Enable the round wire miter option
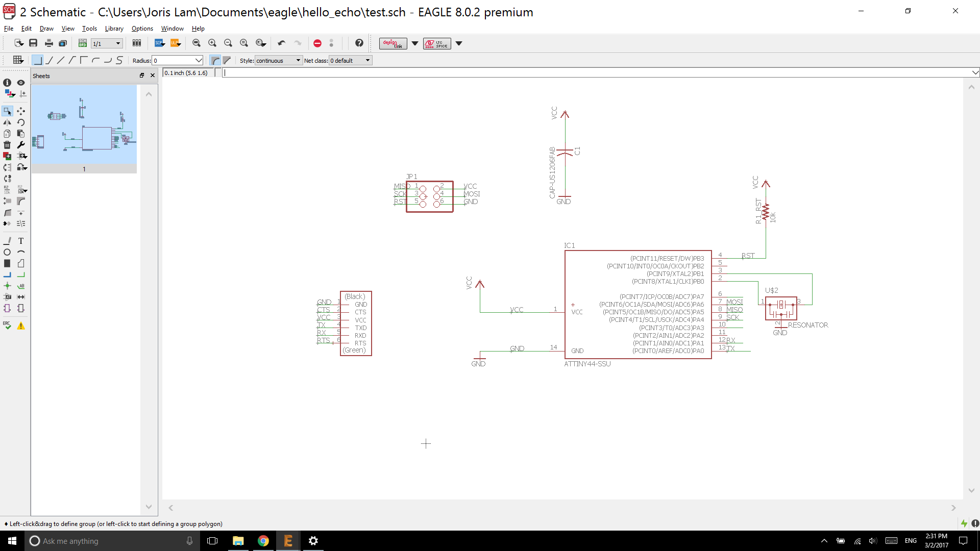 click(x=215, y=60)
